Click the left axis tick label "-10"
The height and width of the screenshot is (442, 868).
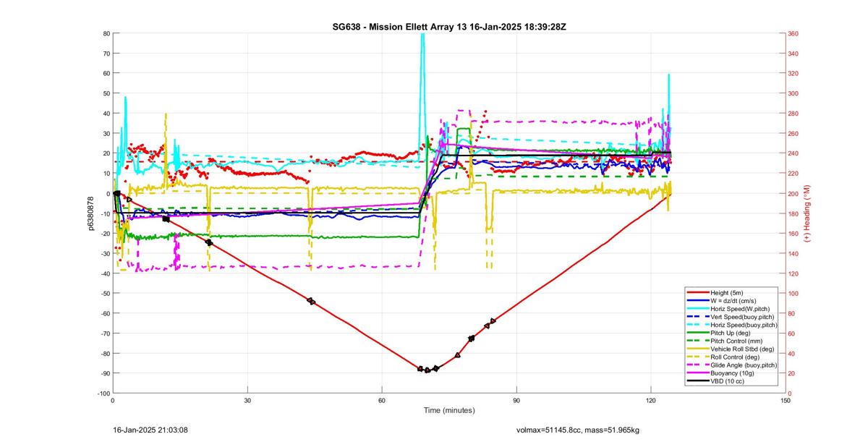tap(105, 213)
